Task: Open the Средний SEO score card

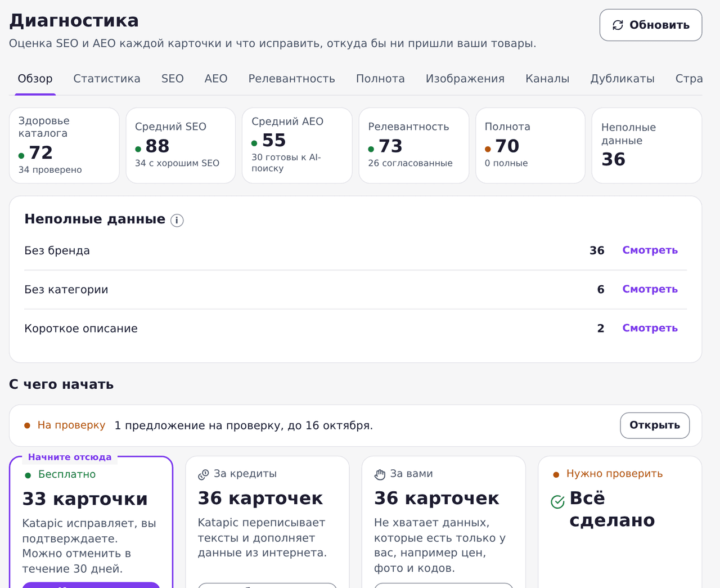Action: [x=181, y=146]
